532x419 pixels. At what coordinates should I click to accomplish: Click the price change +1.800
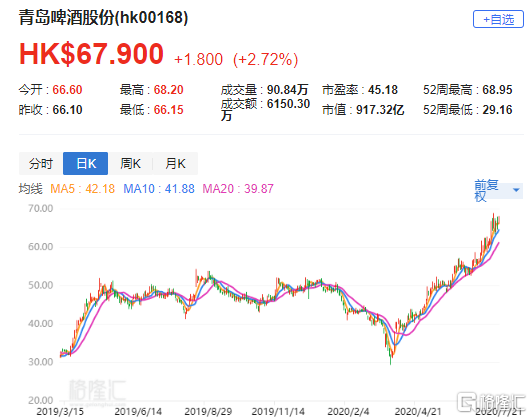pyautogui.click(x=198, y=59)
